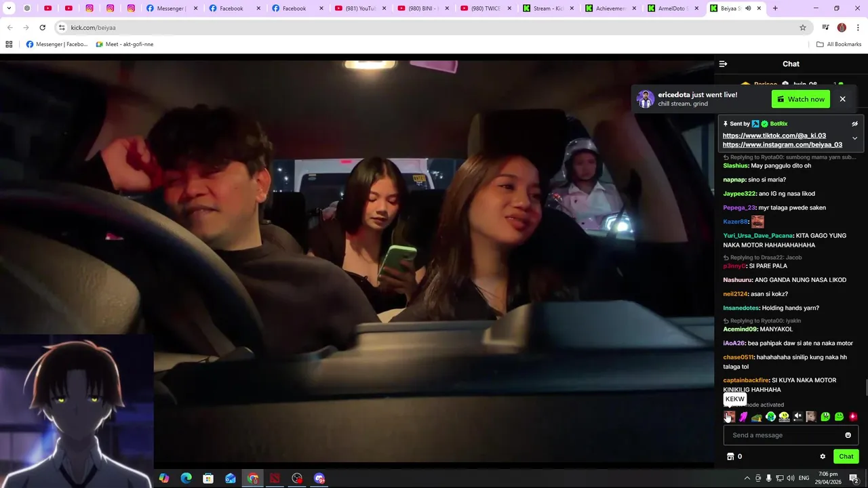This screenshot has width=868, height=488.
Task: Dismiss the ericedota live notification
Action: coord(842,99)
